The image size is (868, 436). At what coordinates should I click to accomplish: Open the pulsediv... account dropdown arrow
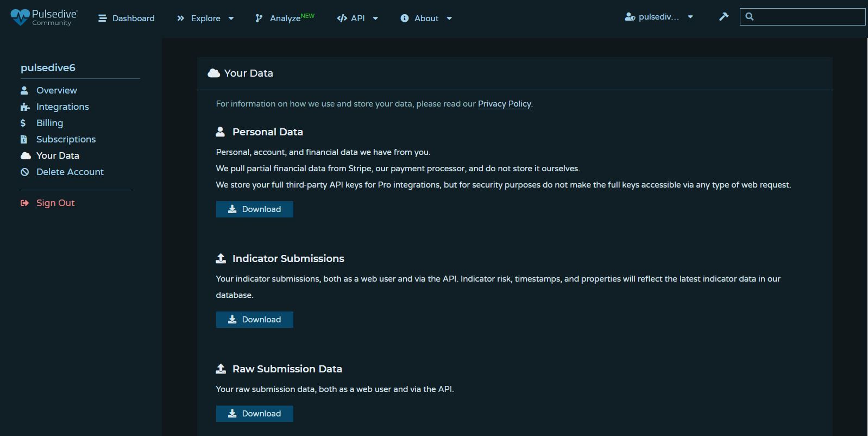coord(690,17)
